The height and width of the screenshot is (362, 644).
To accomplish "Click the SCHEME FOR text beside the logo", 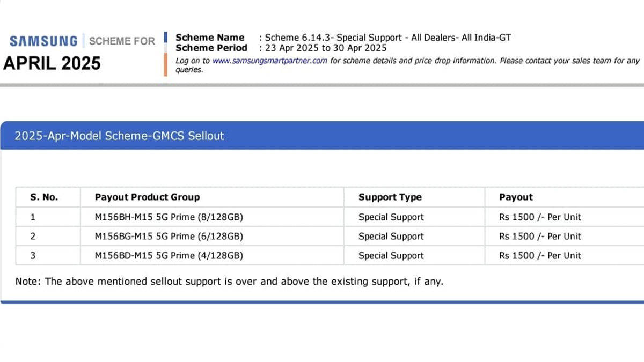I will (x=122, y=41).
